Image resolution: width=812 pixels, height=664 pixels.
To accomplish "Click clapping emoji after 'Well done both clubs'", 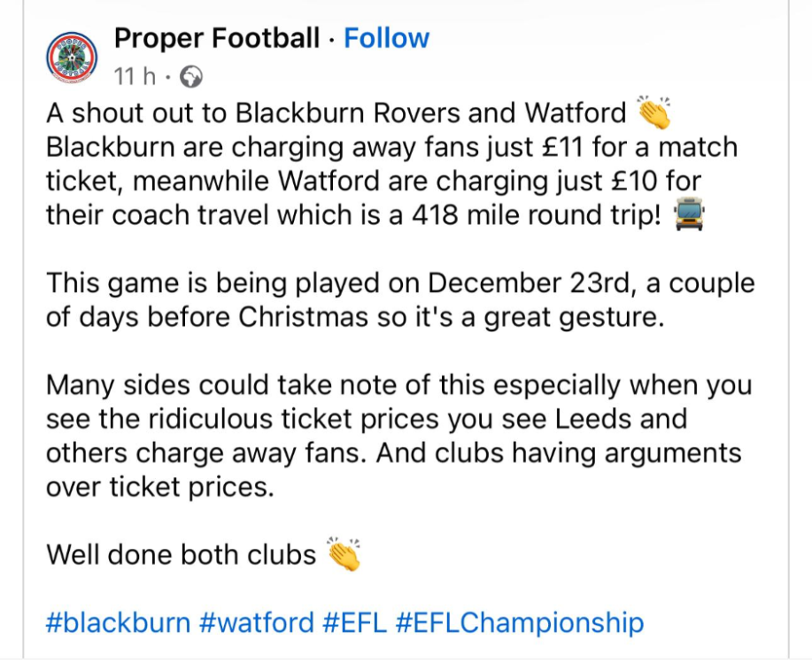I will [344, 554].
